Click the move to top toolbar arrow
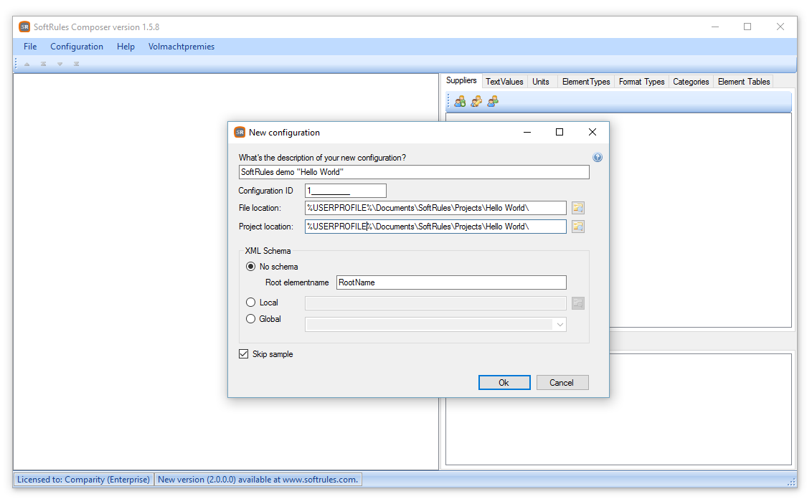This screenshot has height=504, width=812. (44, 64)
